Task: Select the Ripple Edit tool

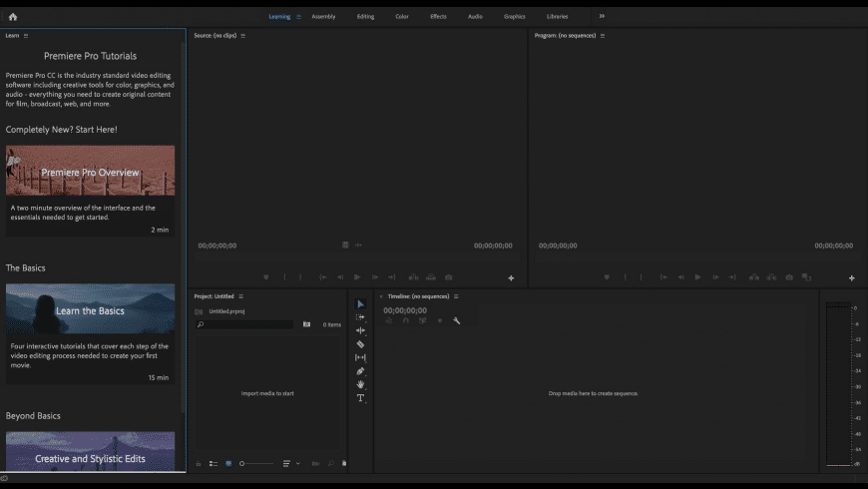Action: point(360,330)
